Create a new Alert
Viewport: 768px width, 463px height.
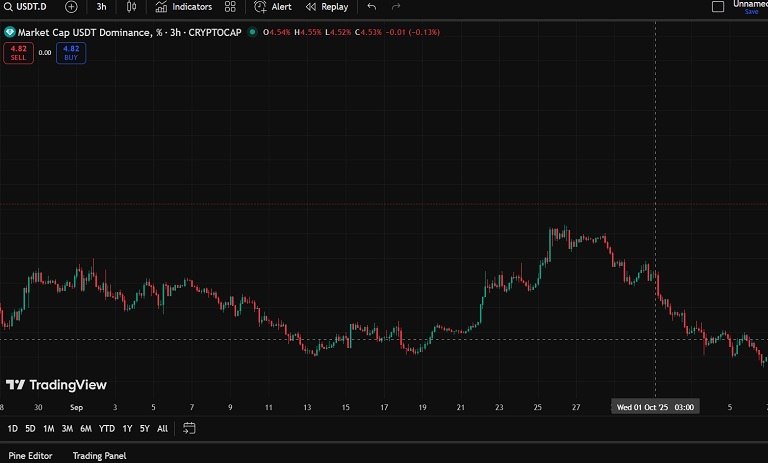(x=273, y=7)
